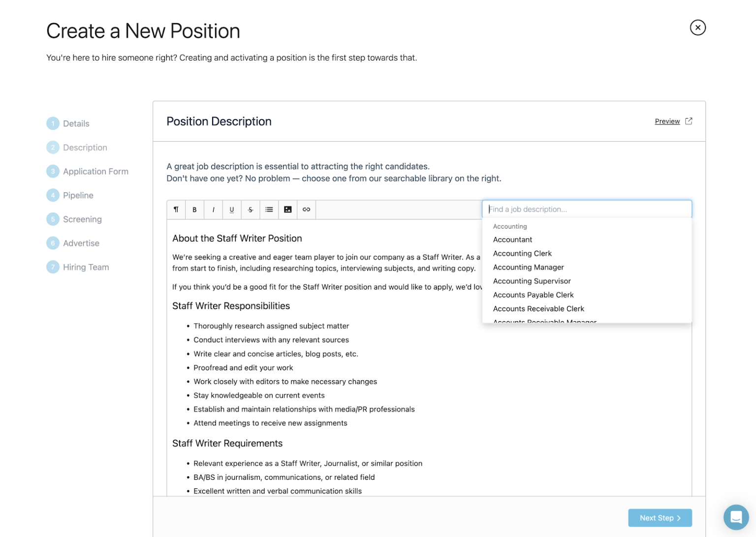Go to the Details step
The width and height of the screenshot is (756, 537).
76,123
